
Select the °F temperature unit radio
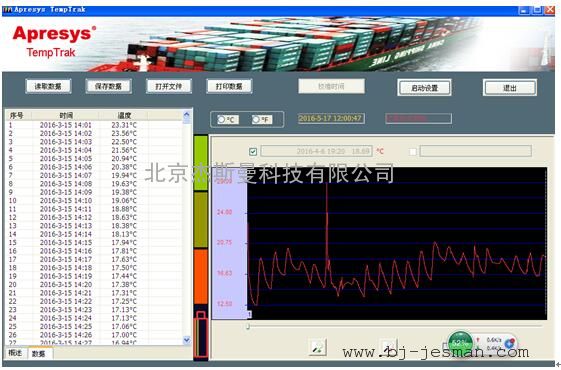256,119
